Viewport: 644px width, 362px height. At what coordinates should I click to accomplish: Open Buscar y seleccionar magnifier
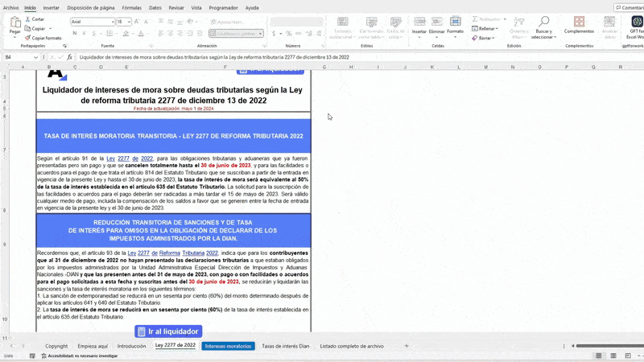click(543, 22)
